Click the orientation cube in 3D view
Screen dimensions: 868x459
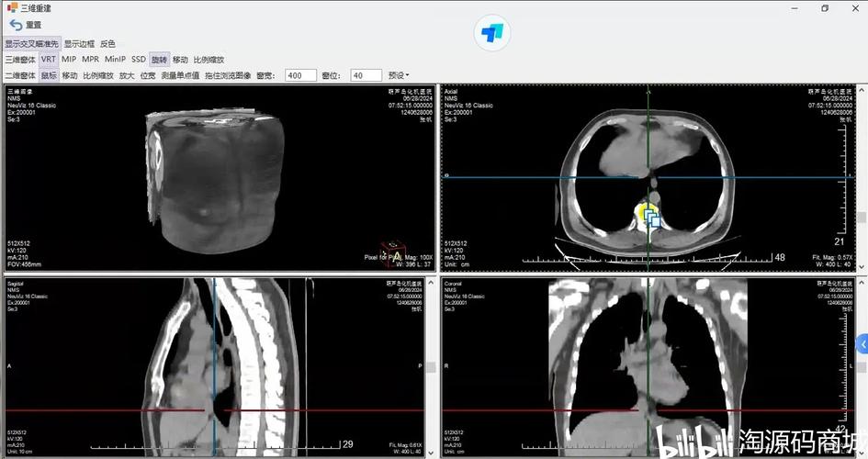pos(393,254)
